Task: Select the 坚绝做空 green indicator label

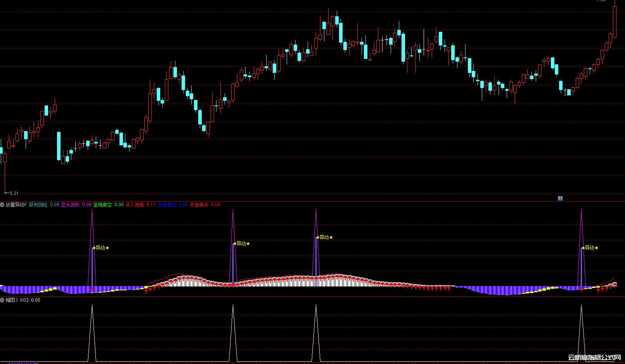Action: pos(103,205)
